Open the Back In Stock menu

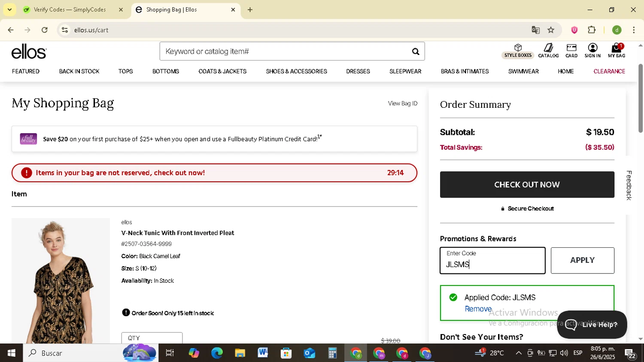point(79,71)
